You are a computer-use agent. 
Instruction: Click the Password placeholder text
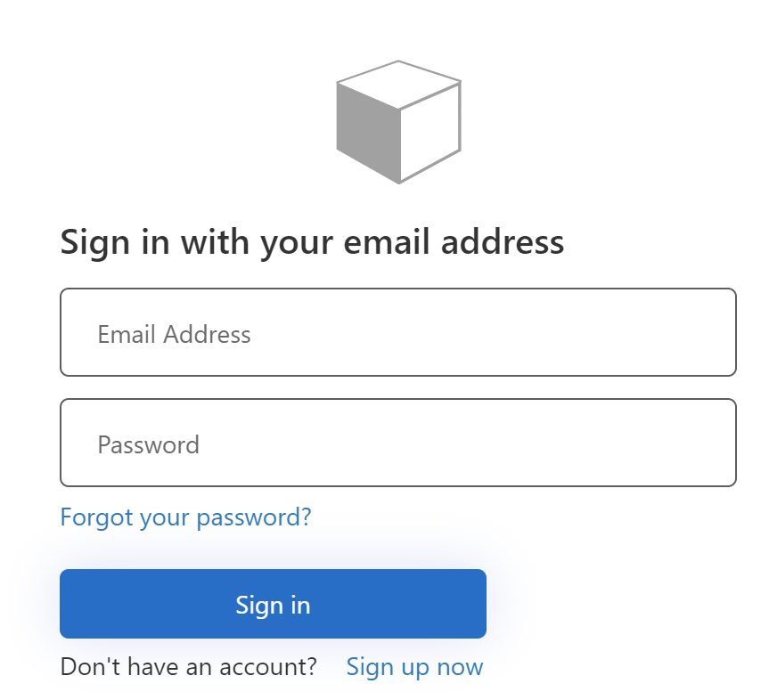[x=148, y=444]
